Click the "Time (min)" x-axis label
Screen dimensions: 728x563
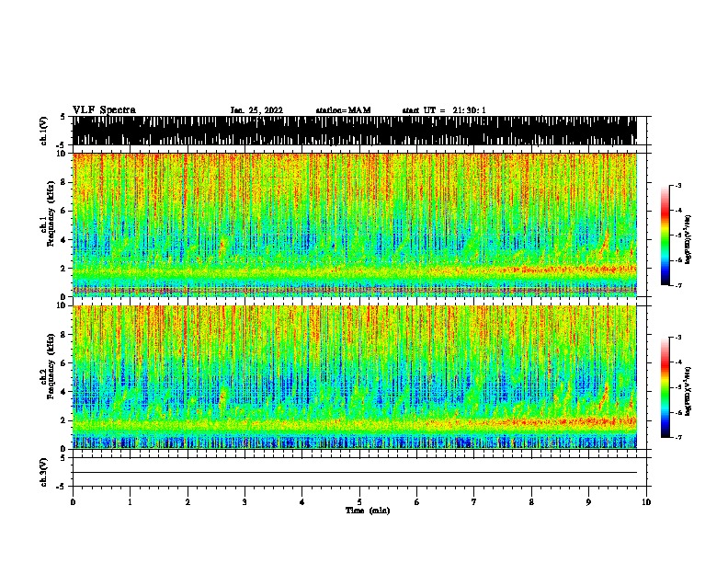pyautogui.click(x=368, y=511)
